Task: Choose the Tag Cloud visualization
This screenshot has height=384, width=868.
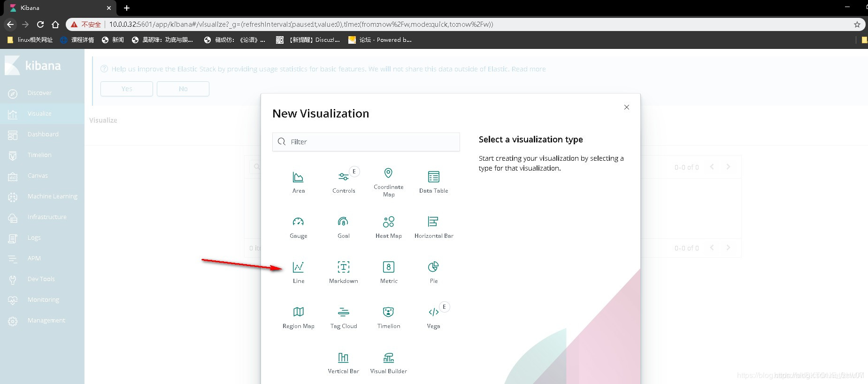Action: [x=344, y=318]
